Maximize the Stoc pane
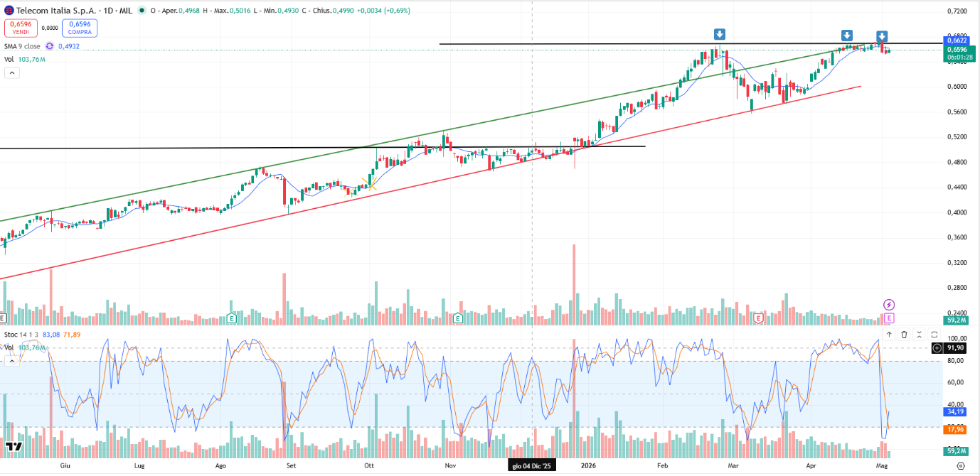 (x=934, y=334)
